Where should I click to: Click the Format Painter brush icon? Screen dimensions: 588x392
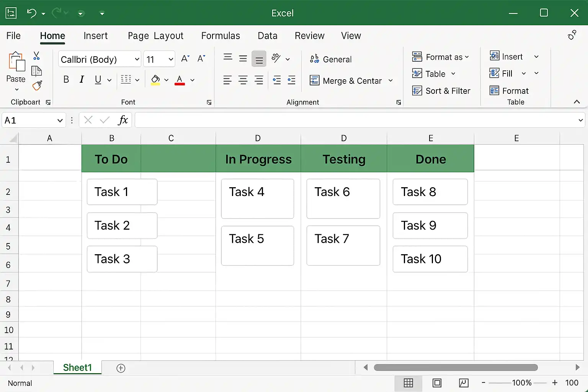click(x=37, y=85)
